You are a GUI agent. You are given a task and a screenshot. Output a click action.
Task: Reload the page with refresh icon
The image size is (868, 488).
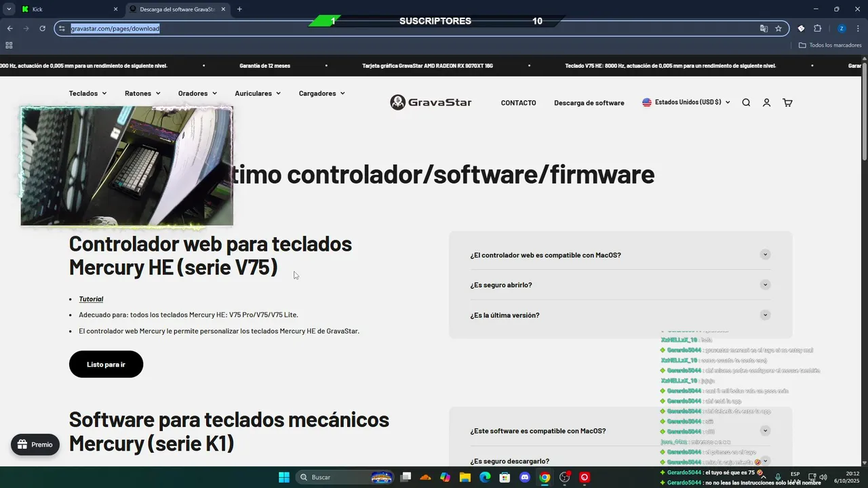42,28
